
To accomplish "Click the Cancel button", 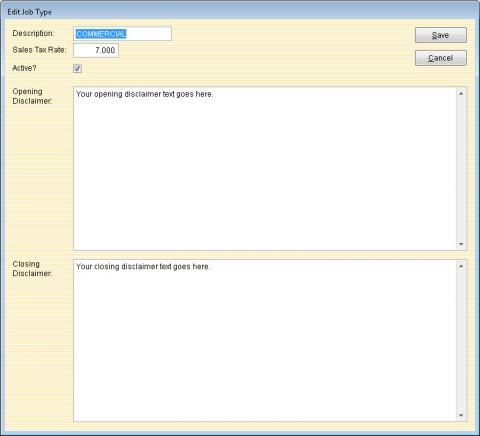I will [441, 58].
